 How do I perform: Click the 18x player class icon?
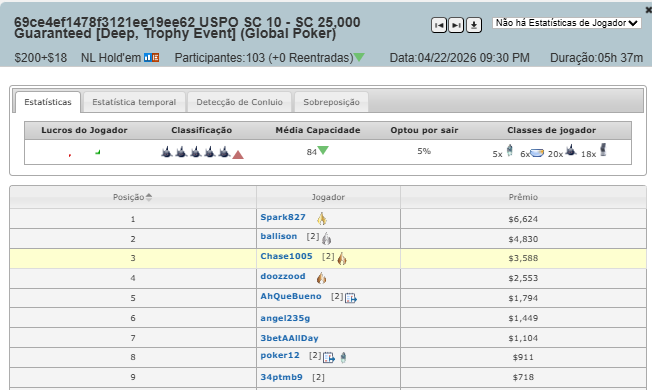(x=603, y=150)
